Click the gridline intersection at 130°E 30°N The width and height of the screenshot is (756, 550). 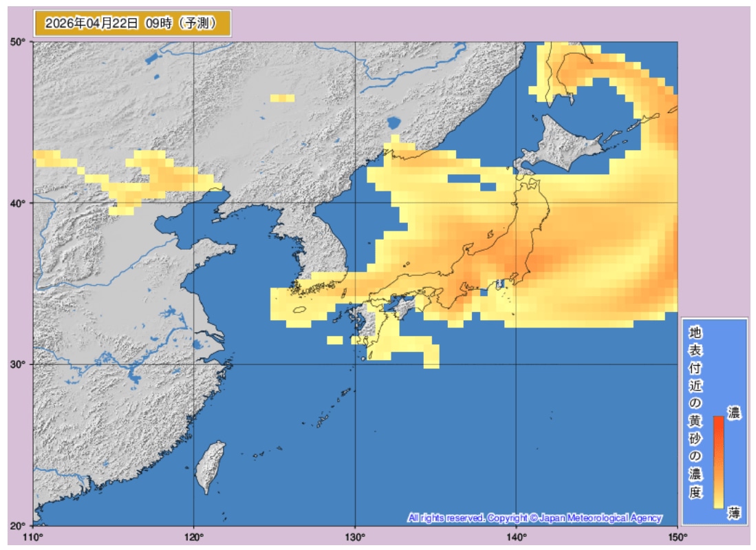(355, 364)
